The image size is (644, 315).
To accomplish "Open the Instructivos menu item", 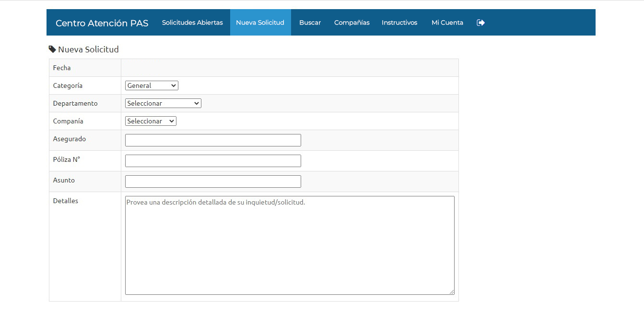I will click(399, 23).
